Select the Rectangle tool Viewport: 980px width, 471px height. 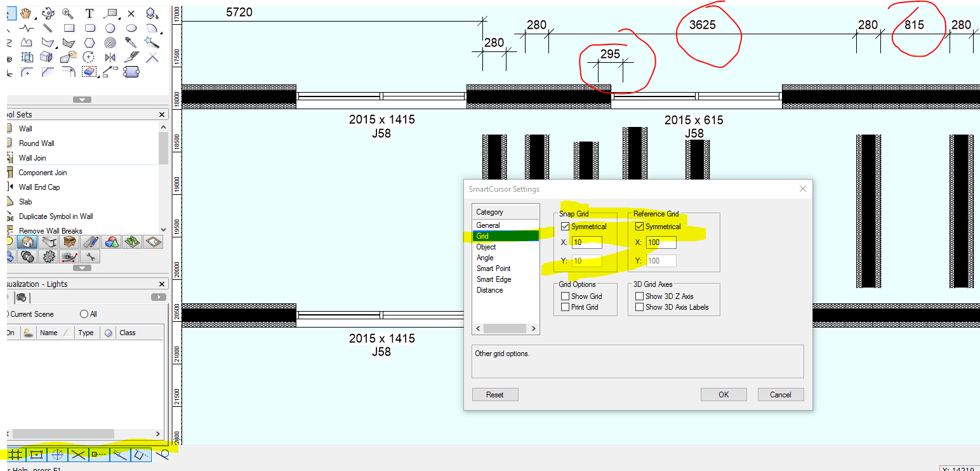coord(69,28)
